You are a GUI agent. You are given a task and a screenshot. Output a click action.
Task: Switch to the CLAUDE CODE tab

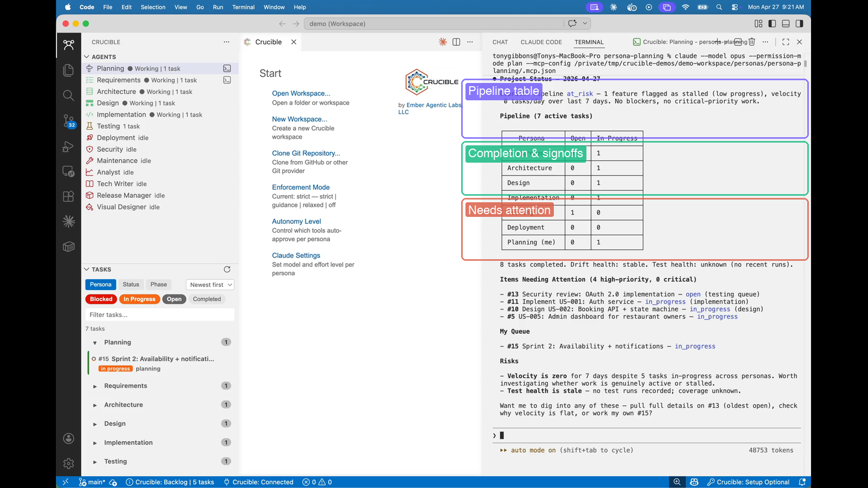541,42
